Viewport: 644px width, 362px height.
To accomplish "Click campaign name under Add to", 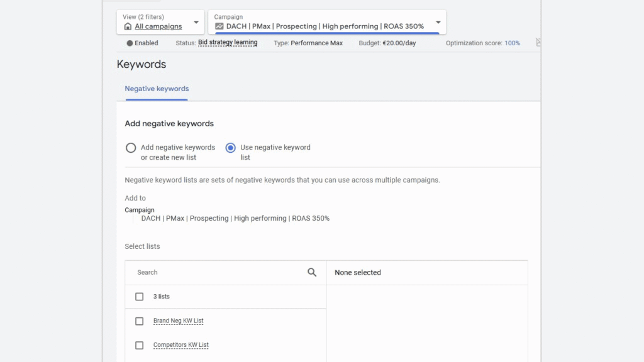I will 235,218.
